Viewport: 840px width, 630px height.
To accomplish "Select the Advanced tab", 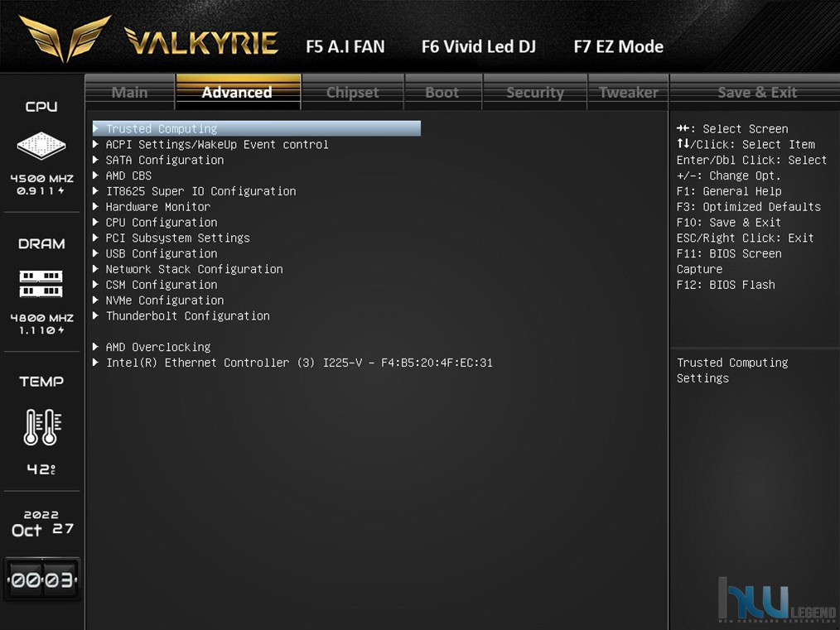I will tap(237, 92).
